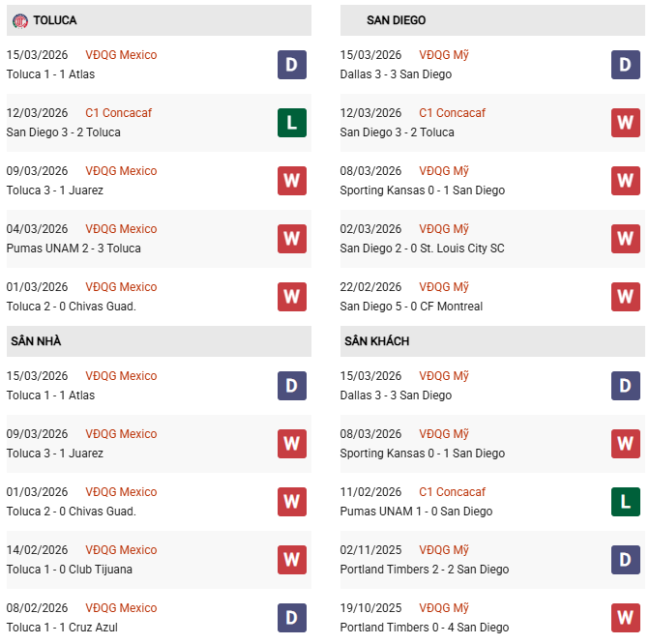Select the TOLUCA section header
This screenshot has height=644, width=650.
55,20
